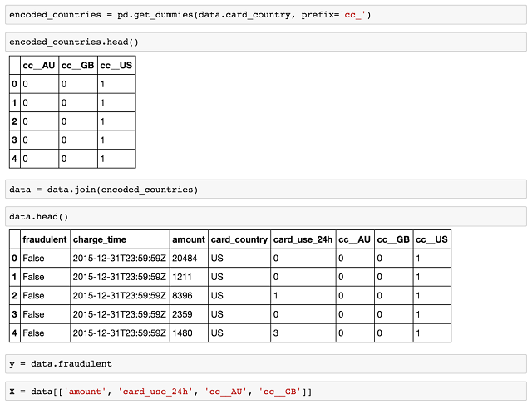532x409 pixels.
Task: Click the cc__AU header in first table
Action: (39, 65)
